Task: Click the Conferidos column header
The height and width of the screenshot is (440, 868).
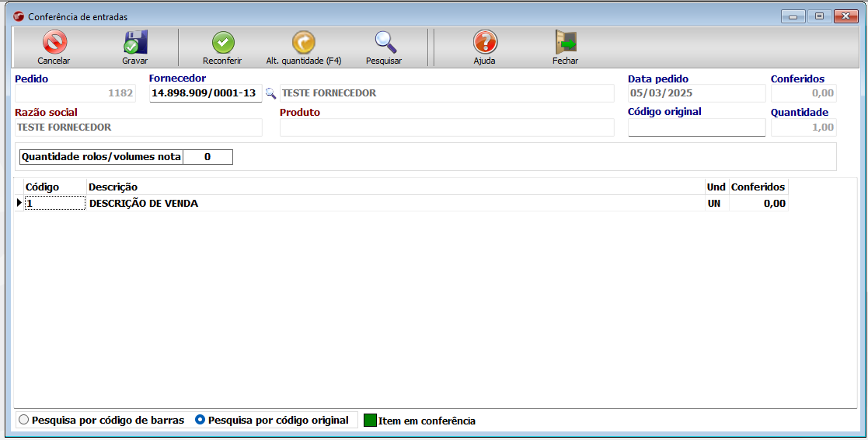Action: (x=758, y=187)
